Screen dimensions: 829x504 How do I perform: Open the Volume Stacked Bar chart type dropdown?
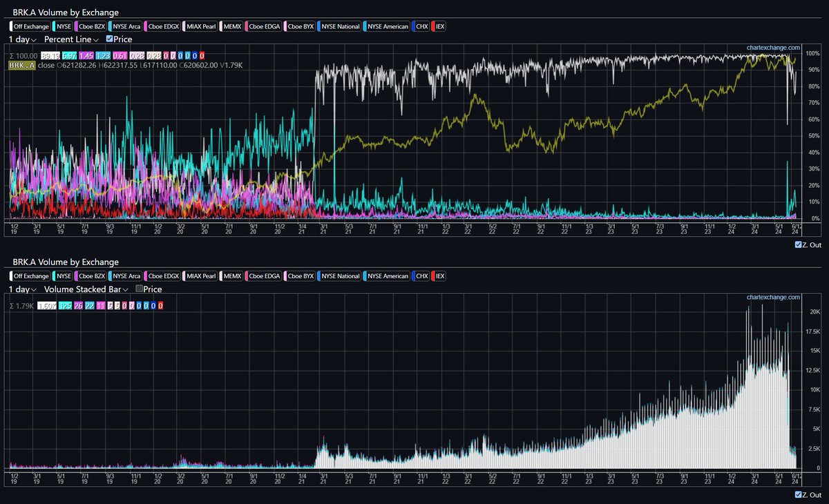(x=86, y=289)
